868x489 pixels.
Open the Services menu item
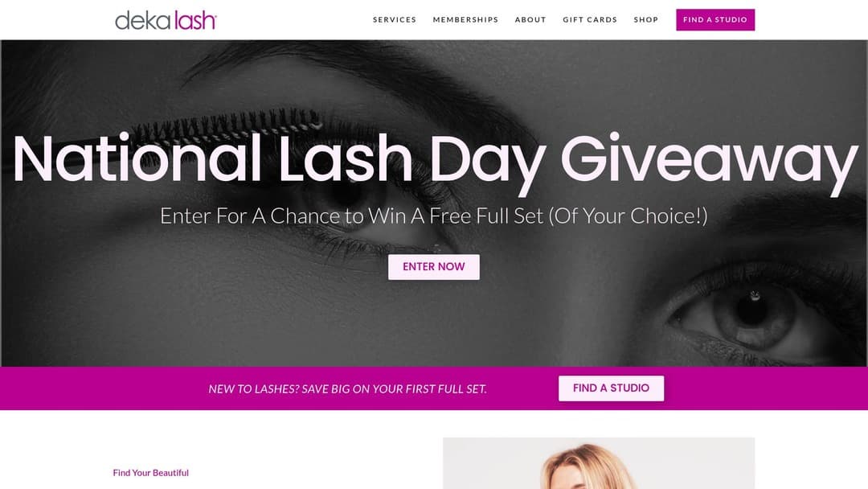(x=394, y=19)
